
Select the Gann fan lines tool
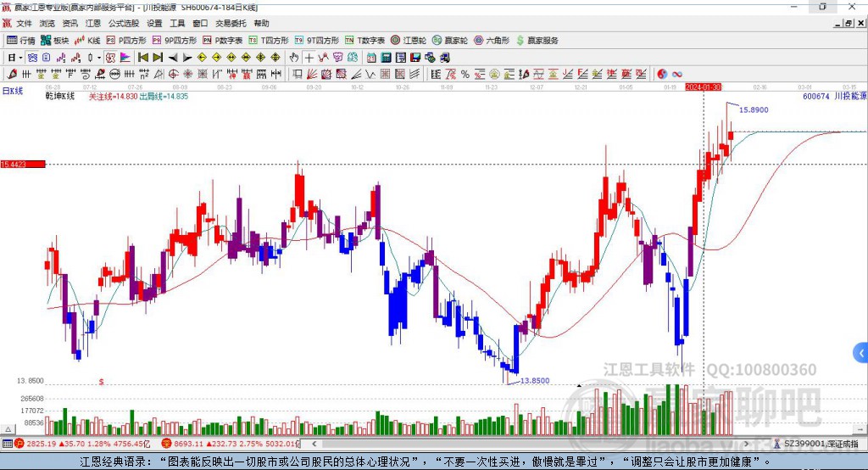(311, 74)
